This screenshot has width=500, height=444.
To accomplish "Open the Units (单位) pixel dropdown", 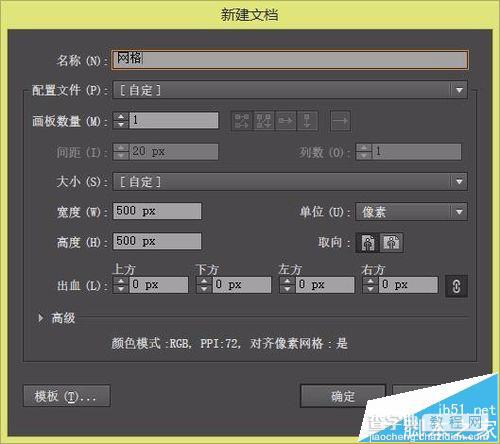I will click(411, 212).
